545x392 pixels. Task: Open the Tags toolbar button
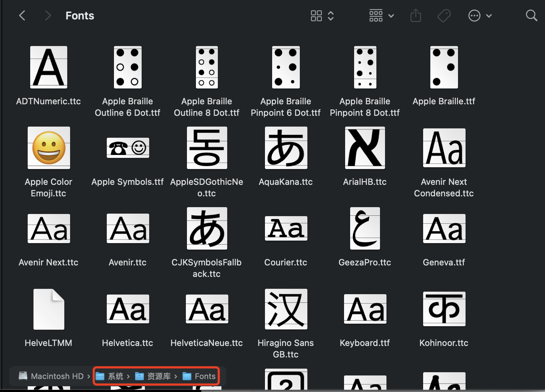click(444, 16)
